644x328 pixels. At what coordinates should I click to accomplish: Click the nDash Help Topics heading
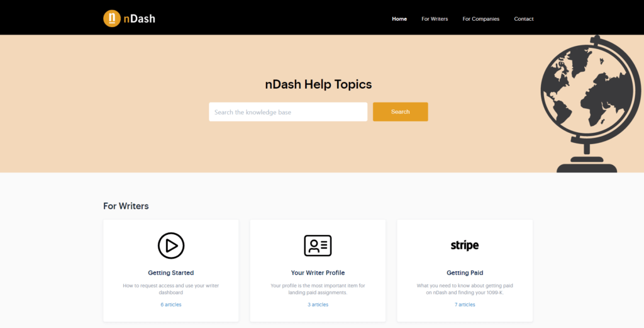pos(318,84)
